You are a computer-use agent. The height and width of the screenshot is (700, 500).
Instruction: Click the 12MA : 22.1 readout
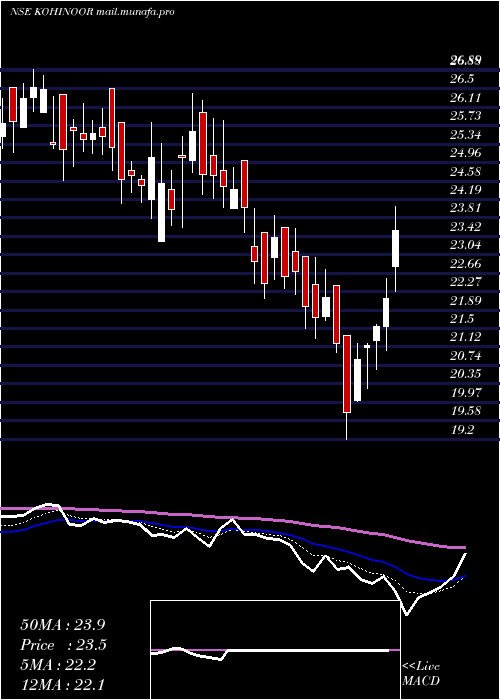[x=62, y=685]
